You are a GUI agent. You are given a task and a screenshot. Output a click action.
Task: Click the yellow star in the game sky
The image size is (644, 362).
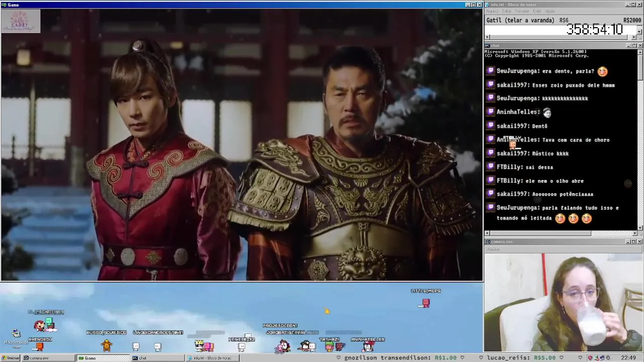point(327,311)
